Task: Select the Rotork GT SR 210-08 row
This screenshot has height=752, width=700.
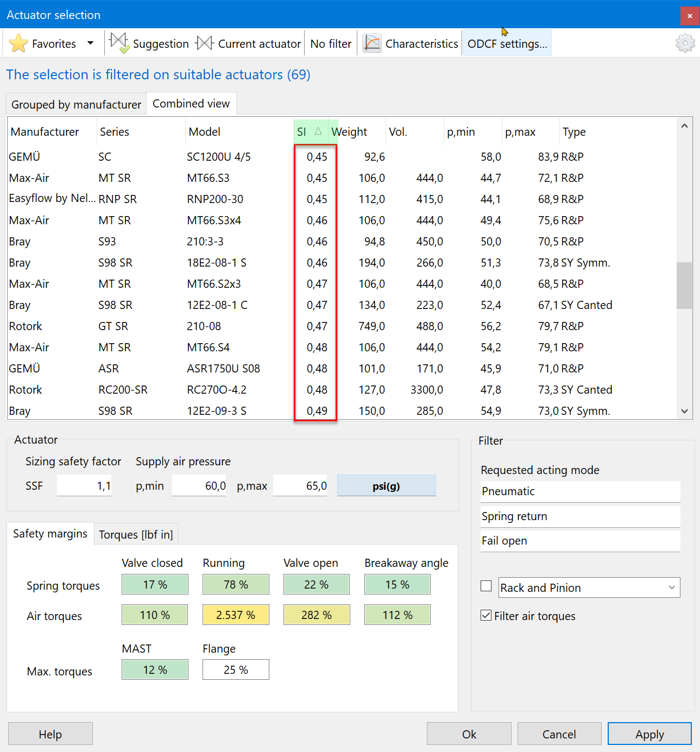Action: [342, 326]
